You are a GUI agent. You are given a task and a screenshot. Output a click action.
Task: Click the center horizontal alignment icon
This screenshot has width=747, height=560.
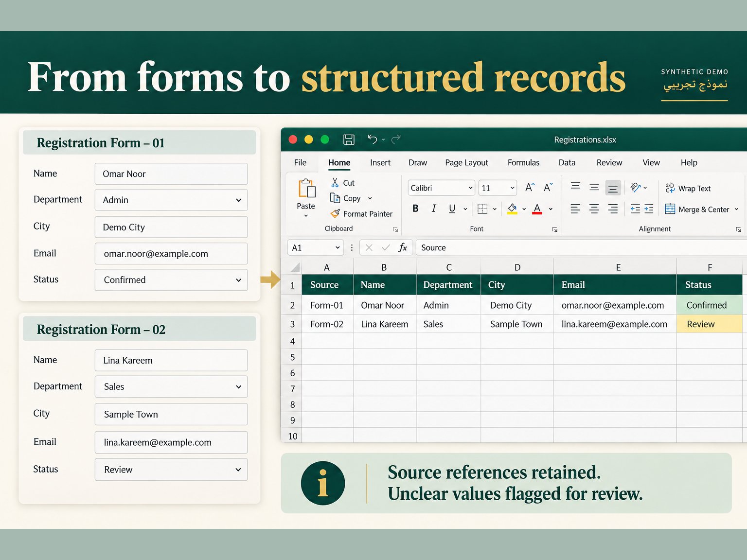pyautogui.click(x=594, y=209)
